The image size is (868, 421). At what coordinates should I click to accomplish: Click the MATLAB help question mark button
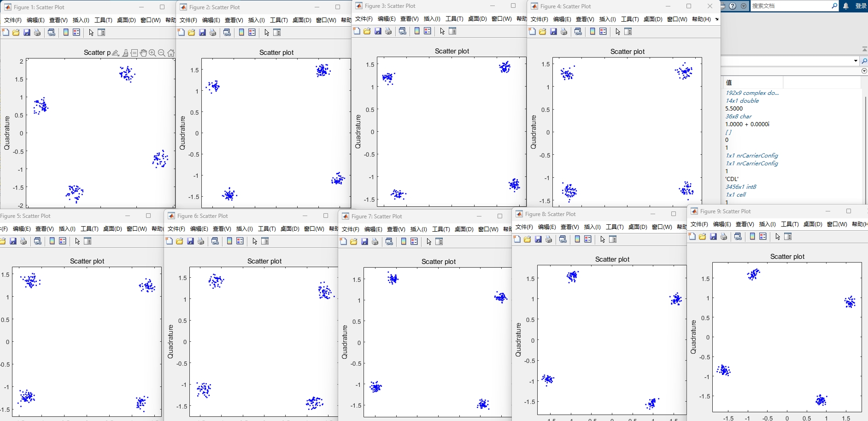[x=733, y=6]
